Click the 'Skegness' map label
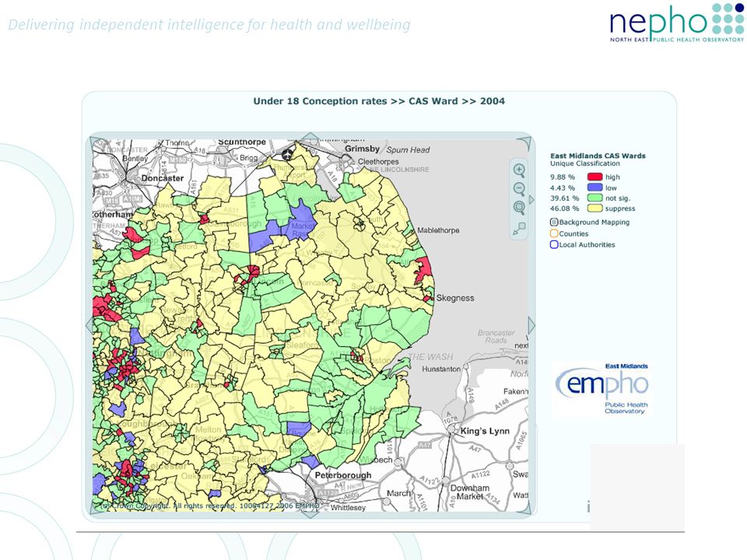This screenshot has width=747, height=560. (455, 298)
